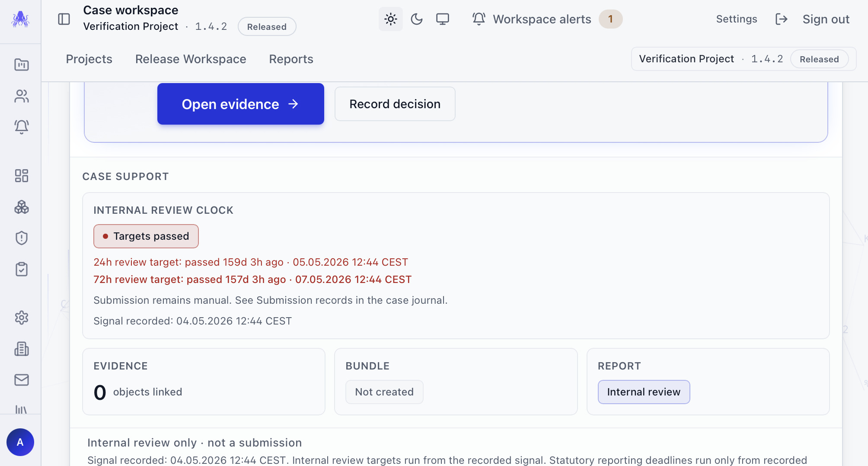868x466 pixels.
Task: Click the sign out arrow icon
Action: pos(781,19)
